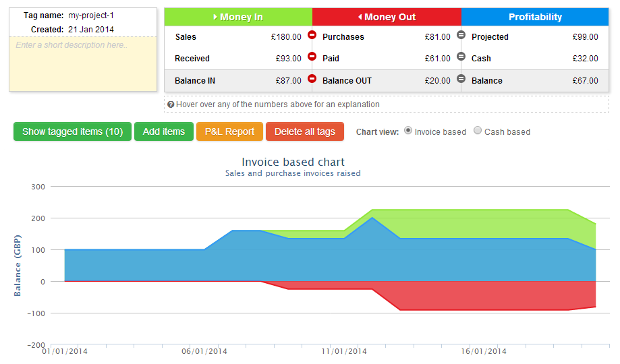Click the Projected profit value £99.00
This screenshot has width=620, height=364.
585,37
